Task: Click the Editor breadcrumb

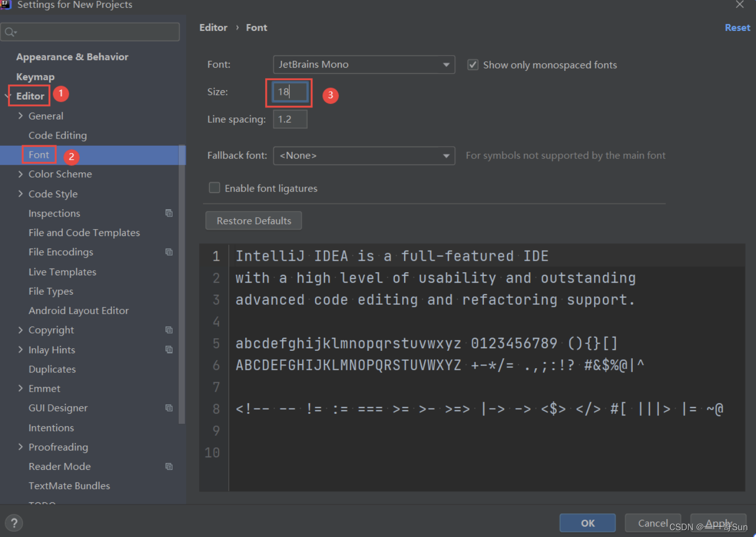Action: (x=213, y=28)
